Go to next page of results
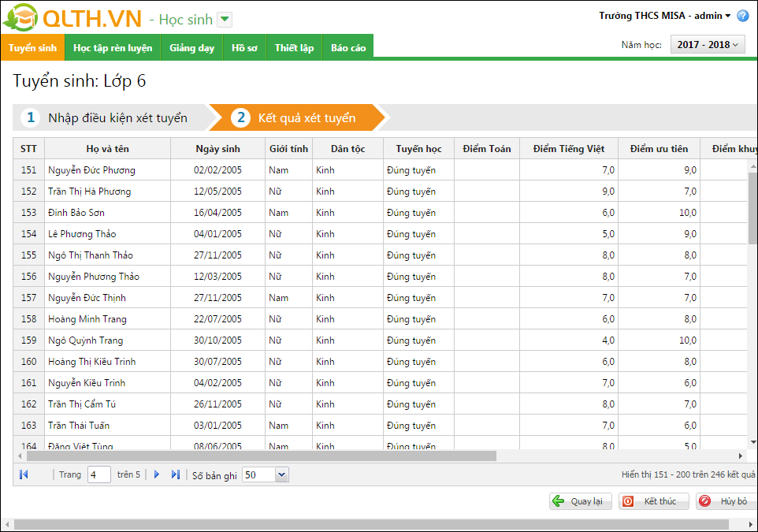Viewport: 758px width, 532px height. point(156,474)
